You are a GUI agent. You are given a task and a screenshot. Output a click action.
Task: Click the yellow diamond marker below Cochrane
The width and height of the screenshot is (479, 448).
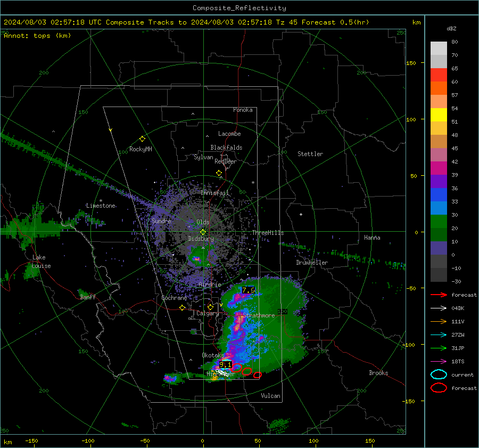183,307
